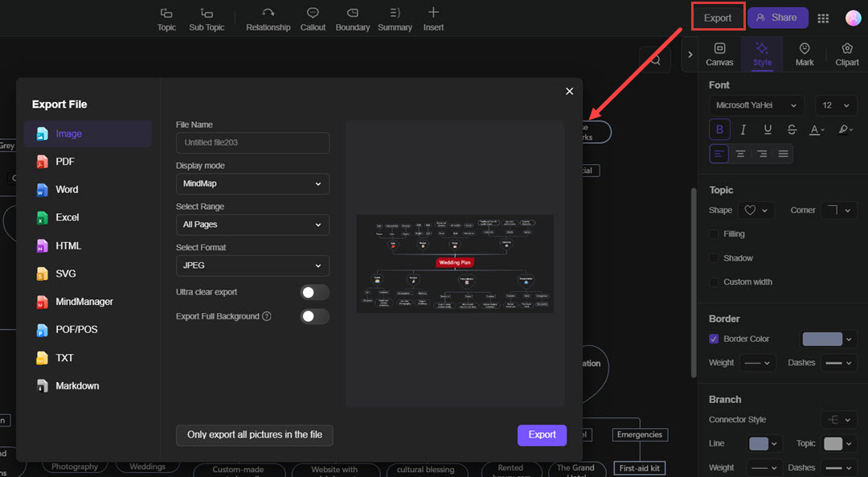This screenshot has height=477, width=868.
Task: Turn on Export Full Background toggle
Action: tap(314, 316)
